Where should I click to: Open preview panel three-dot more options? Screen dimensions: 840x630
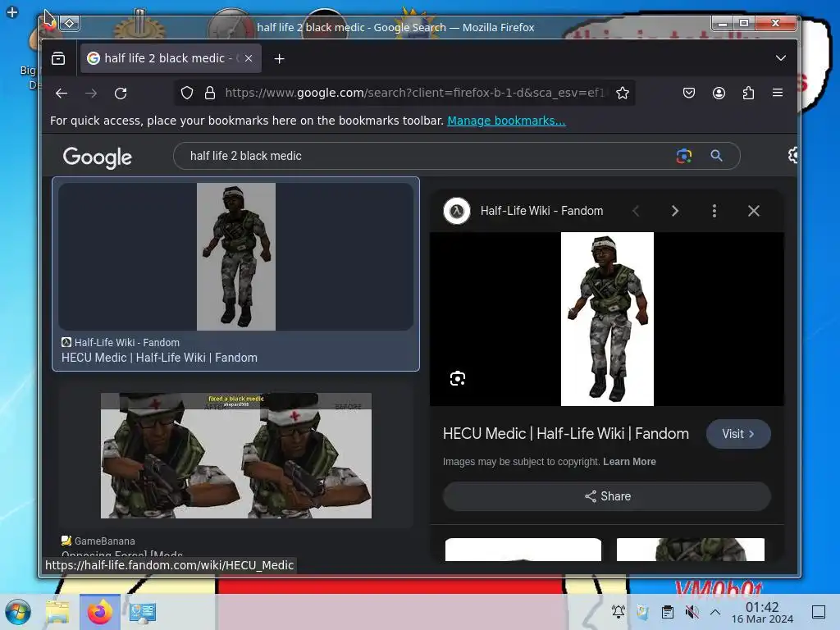pos(714,211)
